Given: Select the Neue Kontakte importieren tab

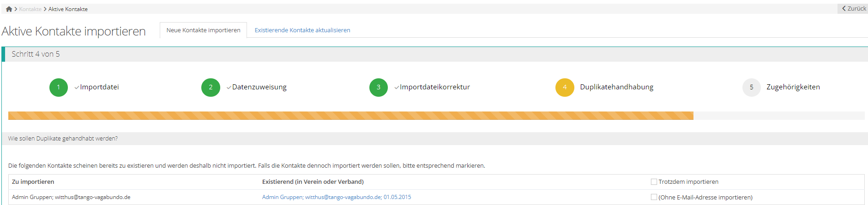Looking at the screenshot, I should (203, 30).
